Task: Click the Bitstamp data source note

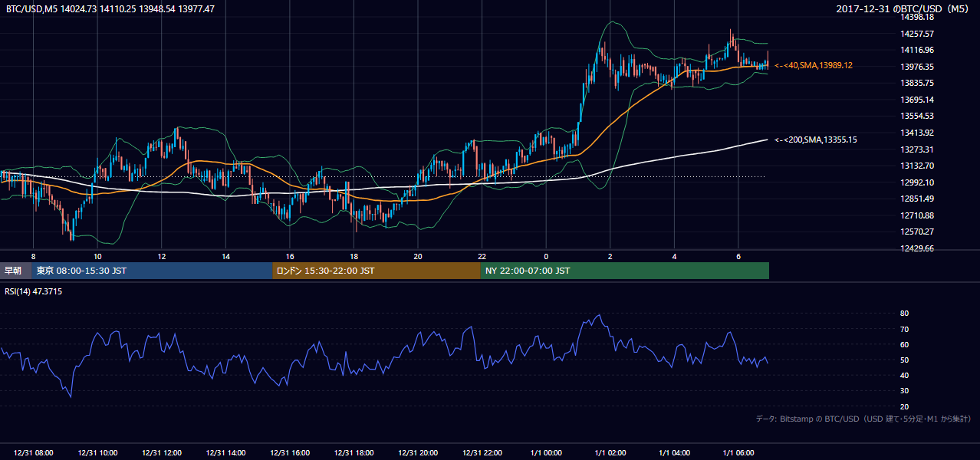Action: 863,419
